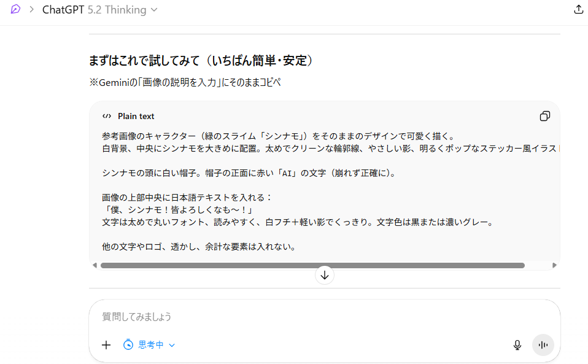The image size is (588, 364).
Task: Click the Plain text label on the code block
Action: coord(138,116)
